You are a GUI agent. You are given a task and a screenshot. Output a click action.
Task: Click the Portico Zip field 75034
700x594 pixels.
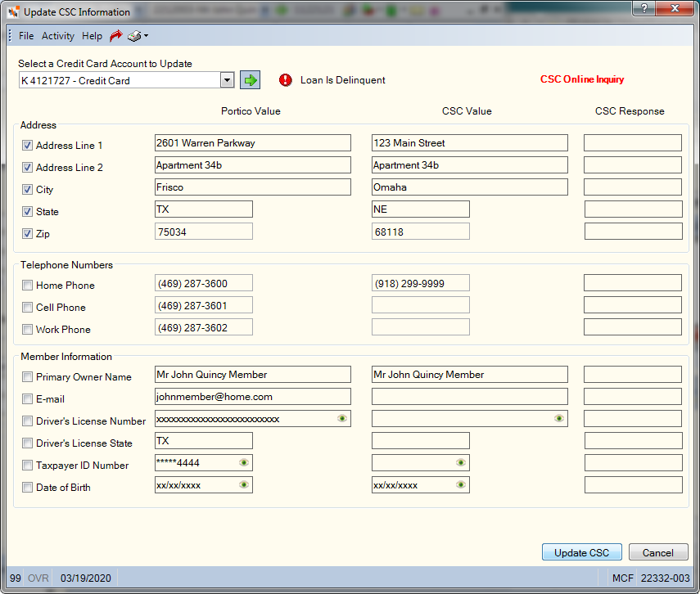pyautogui.click(x=204, y=232)
